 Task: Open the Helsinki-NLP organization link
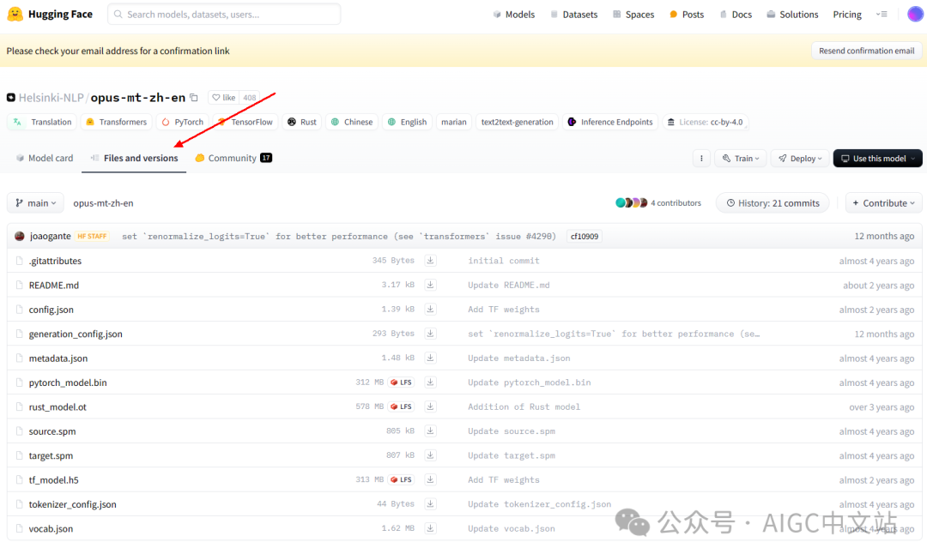coord(51,98)
